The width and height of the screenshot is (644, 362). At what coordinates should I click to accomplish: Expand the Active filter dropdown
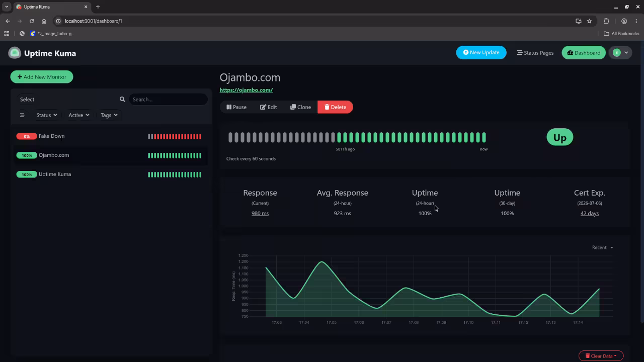pyautogui.click(x=78, y=115)
